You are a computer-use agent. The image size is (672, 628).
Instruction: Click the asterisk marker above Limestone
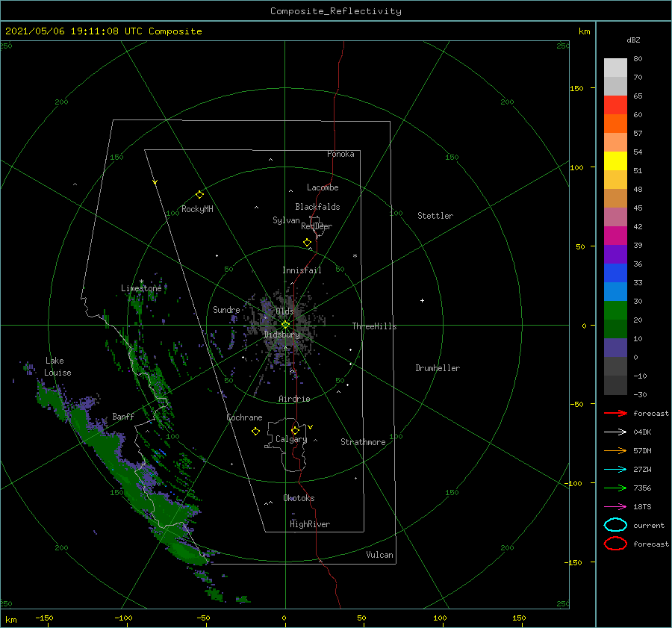click(x=141, y=282)
